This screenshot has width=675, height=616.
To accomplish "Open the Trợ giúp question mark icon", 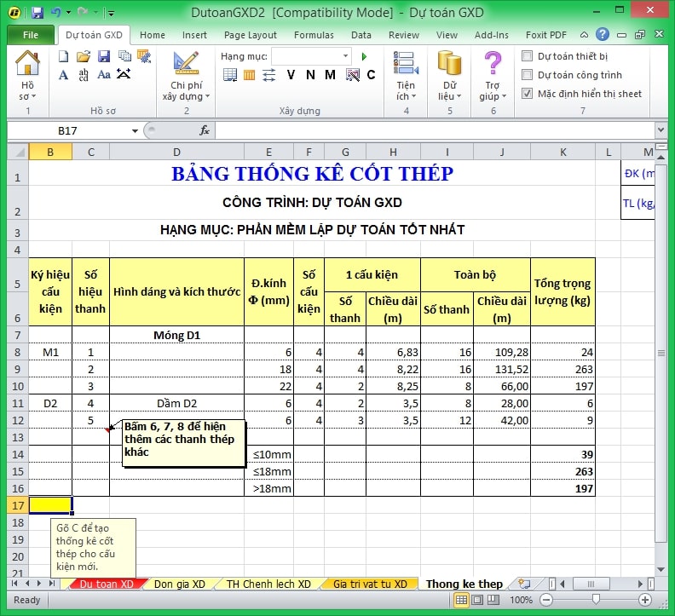I will coord(493,72).
